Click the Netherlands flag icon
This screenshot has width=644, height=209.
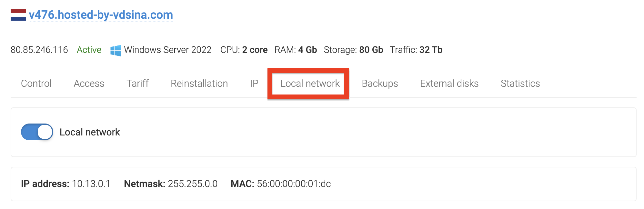18,15
